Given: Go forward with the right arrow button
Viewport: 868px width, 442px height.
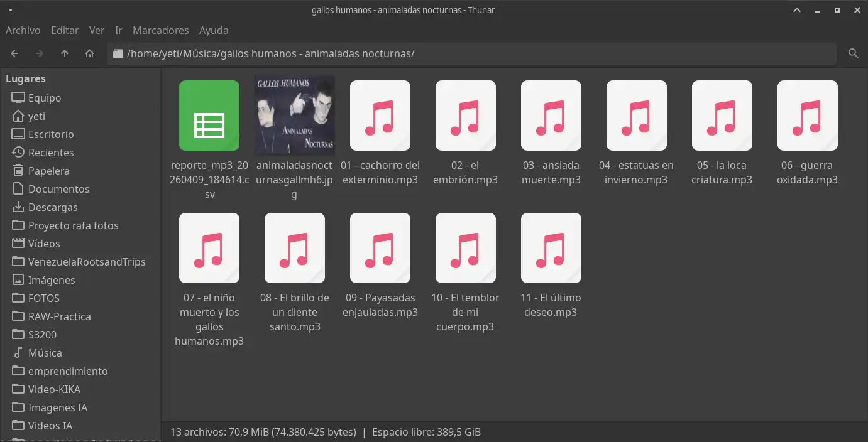Looking at the screenshot, I should coord(40,53).
